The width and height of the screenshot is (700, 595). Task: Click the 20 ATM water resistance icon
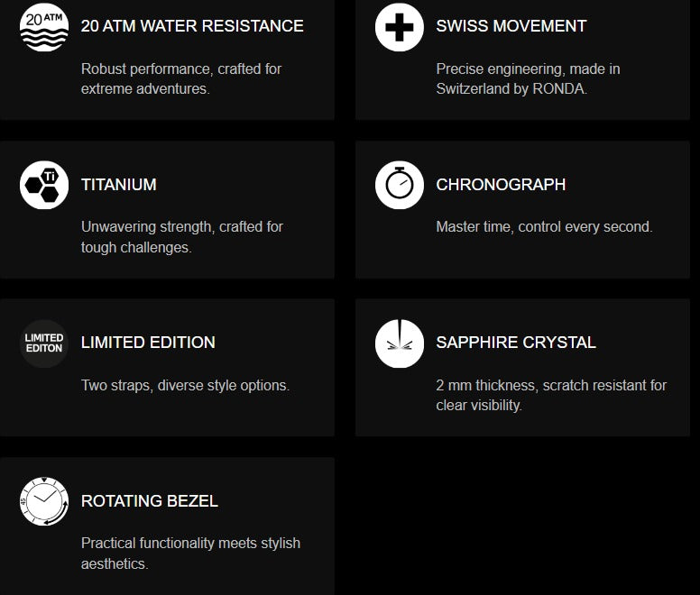[x=43, y=27]
